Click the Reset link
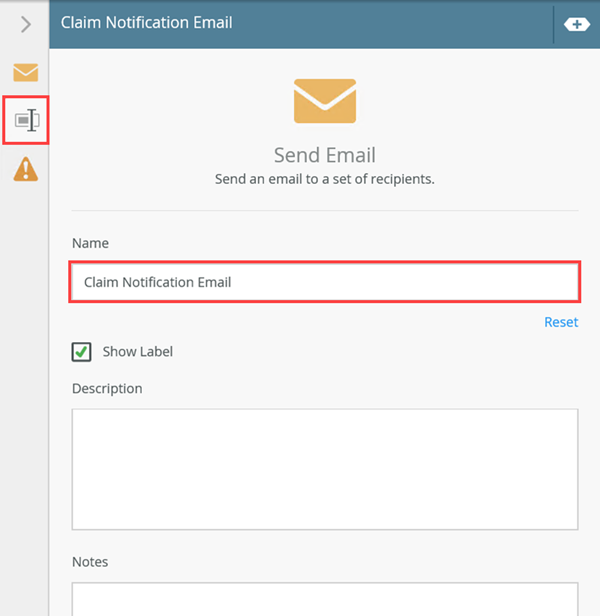 (561, 322)
